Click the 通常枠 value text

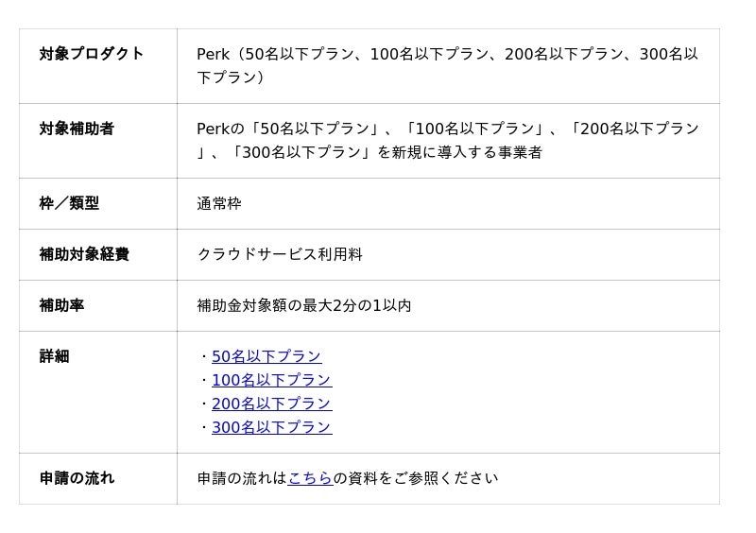point(219,203)
